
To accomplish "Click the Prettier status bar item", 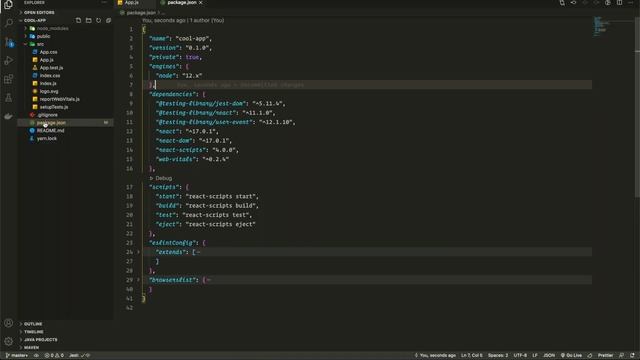I will [x=605, y=356].
